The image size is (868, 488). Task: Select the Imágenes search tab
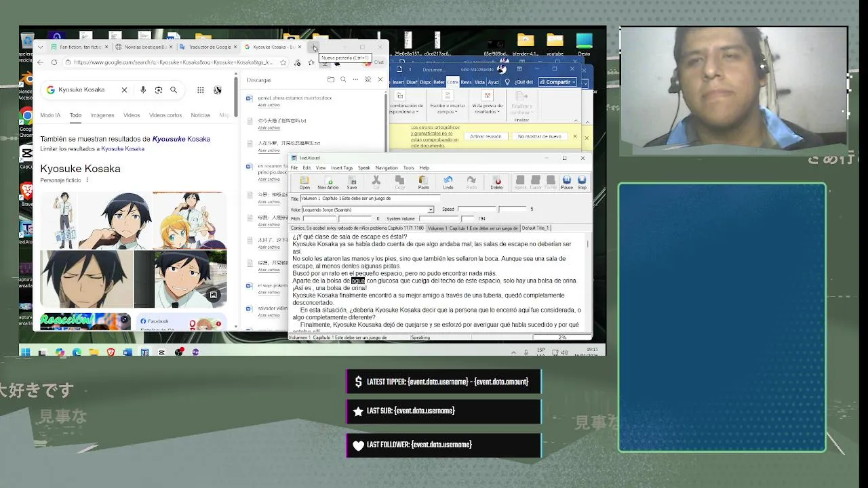[102, 115]
